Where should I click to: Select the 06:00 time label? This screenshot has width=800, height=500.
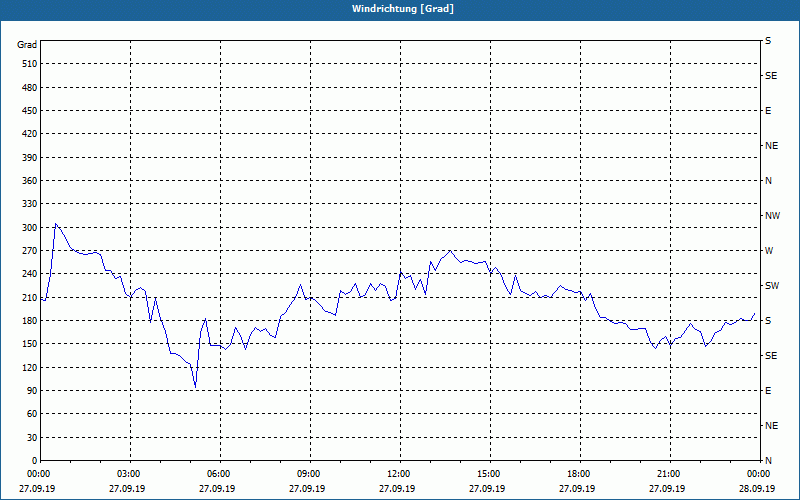(x=217, y=474)
